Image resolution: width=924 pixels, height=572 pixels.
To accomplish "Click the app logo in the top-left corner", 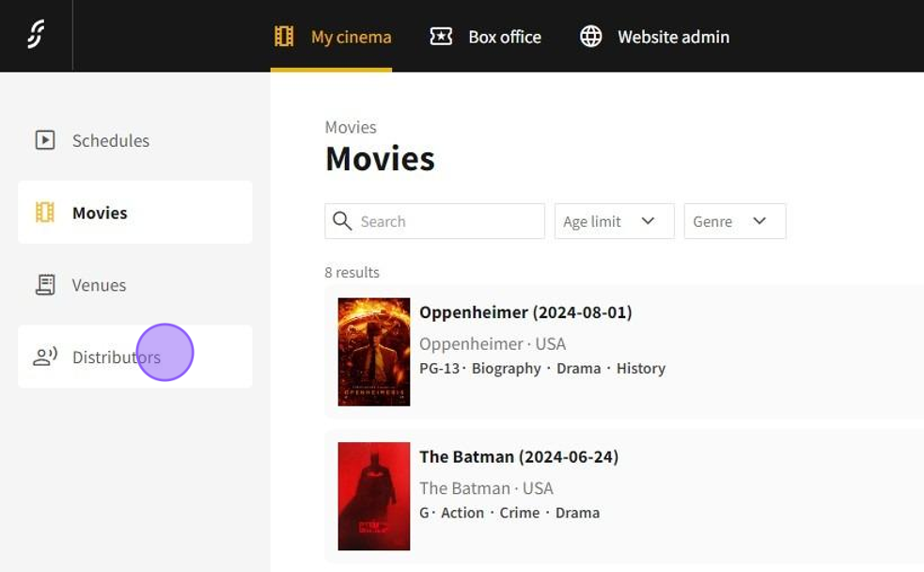I will click(x=36, y=35).
